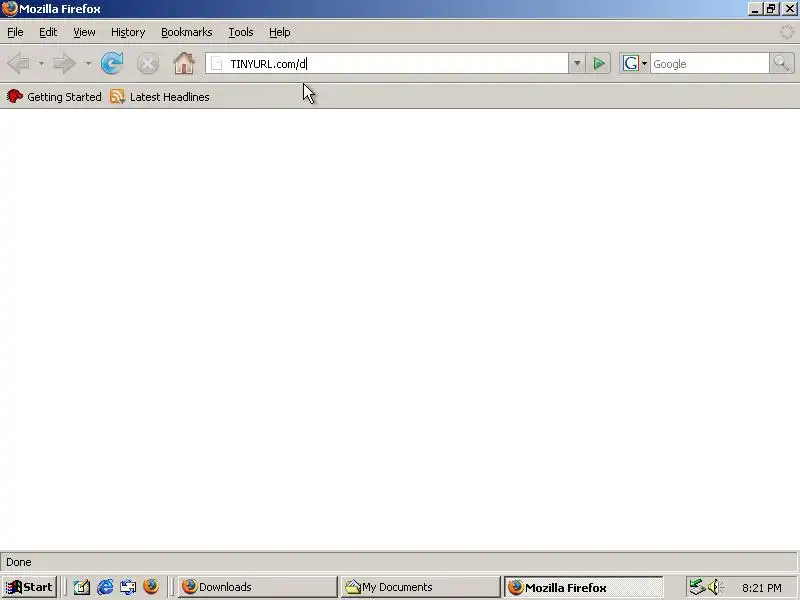Launch Internet Explorer from Quick Launch
800x600 pixels.
point(105,587)
